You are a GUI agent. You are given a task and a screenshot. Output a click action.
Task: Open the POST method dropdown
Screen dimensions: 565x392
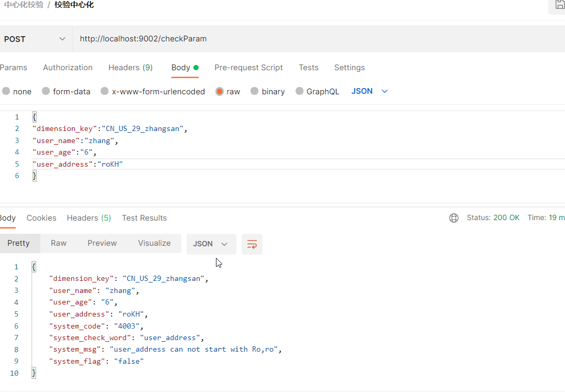coord(35,39)
